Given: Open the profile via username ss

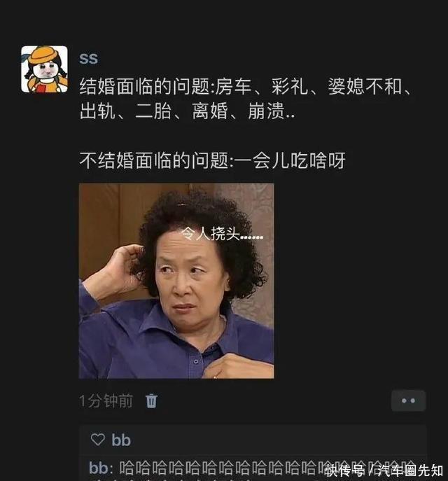Looking at the screenshot, I should tap(89, 58).
